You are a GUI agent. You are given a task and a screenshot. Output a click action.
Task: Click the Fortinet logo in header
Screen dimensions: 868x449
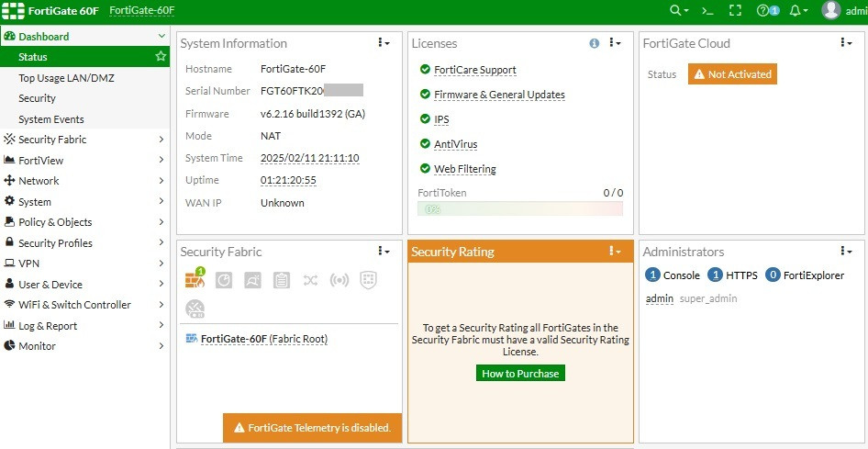13,10
